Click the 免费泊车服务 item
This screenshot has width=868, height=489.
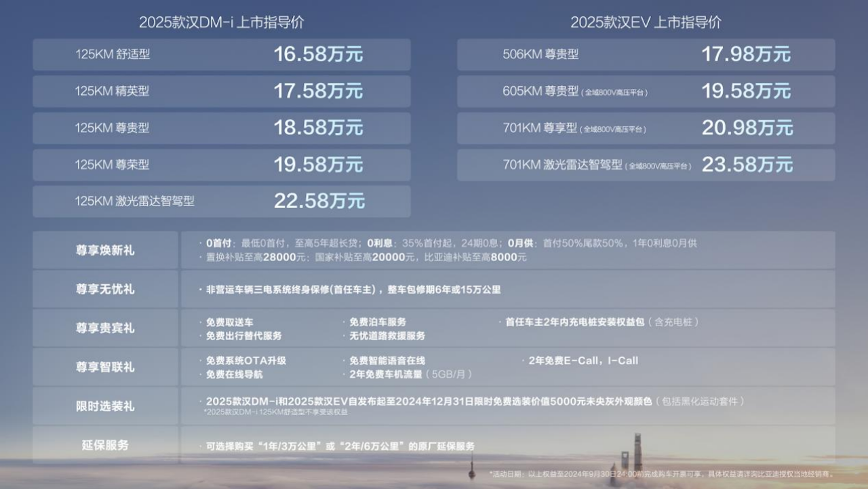(378, 322)
